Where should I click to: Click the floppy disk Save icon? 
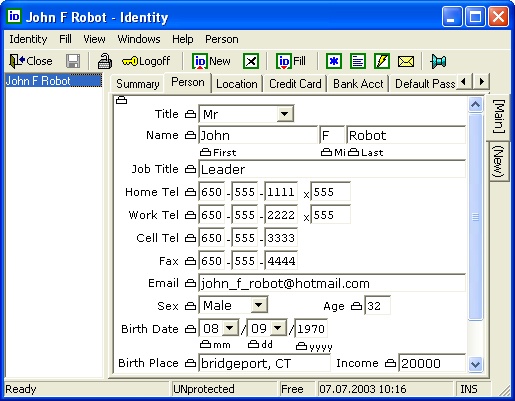pos(73,61)
